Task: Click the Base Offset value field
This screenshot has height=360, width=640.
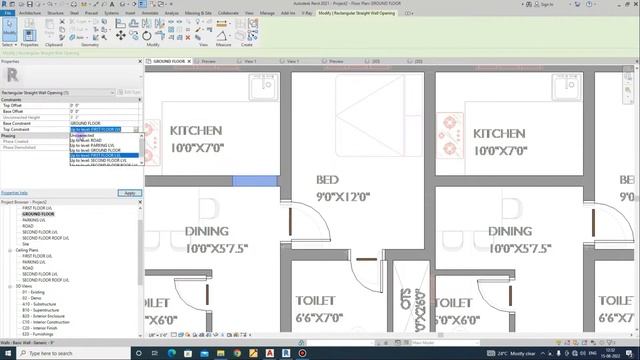Action: (x=105, y=111)
